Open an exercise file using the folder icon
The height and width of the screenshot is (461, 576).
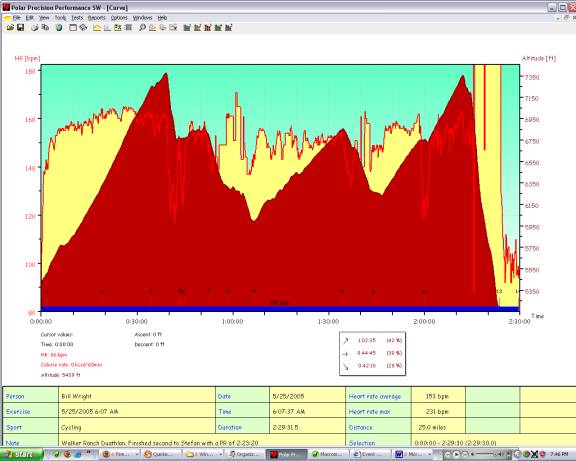[10, 28]
